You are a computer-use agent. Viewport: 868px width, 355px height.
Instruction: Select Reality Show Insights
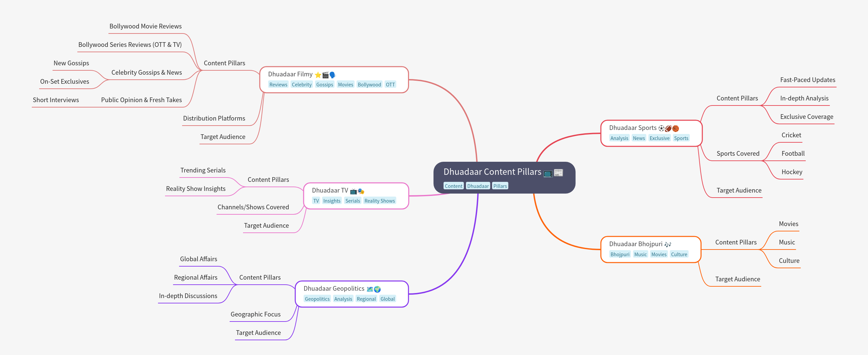coord(195,189)
